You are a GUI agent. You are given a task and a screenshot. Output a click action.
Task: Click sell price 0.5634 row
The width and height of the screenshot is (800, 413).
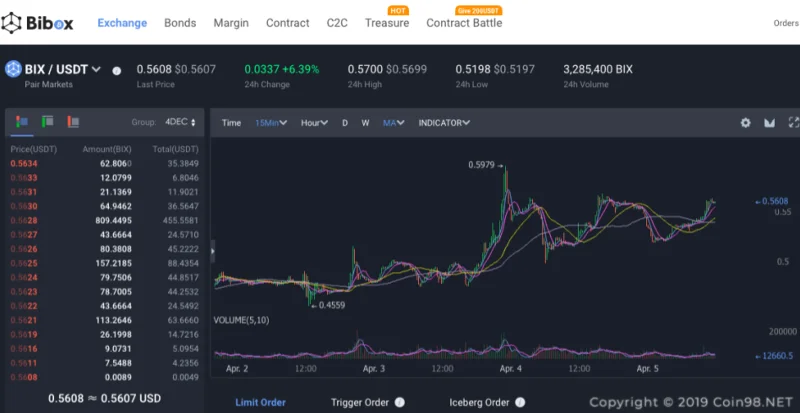click(105, 163)
